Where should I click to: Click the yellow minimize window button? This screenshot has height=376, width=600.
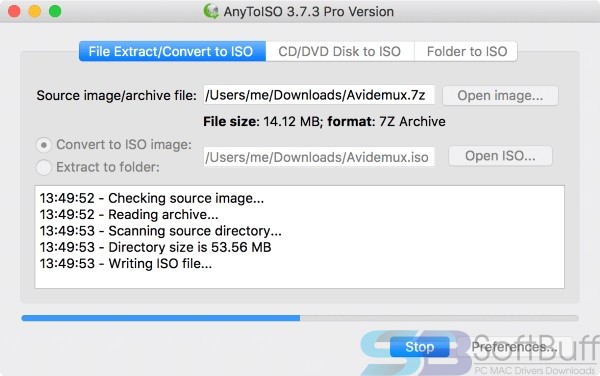[35, 11]
